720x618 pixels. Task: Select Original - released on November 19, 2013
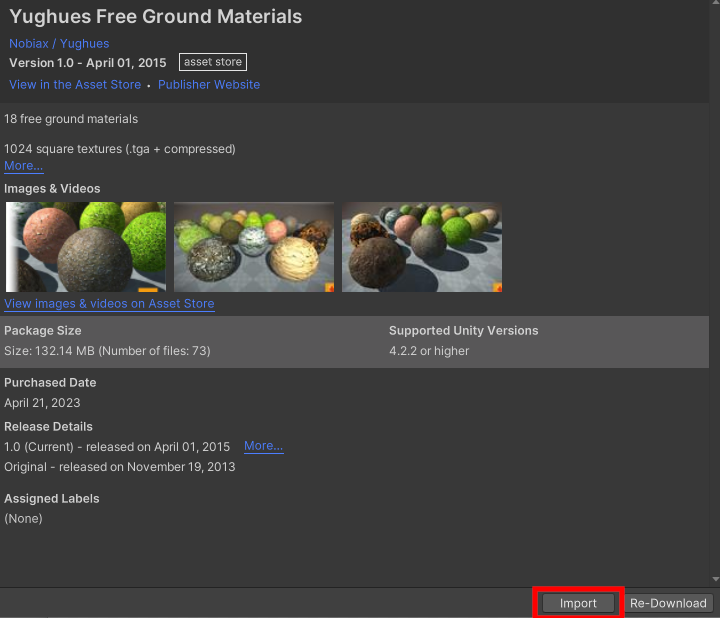tap(120, 467)
